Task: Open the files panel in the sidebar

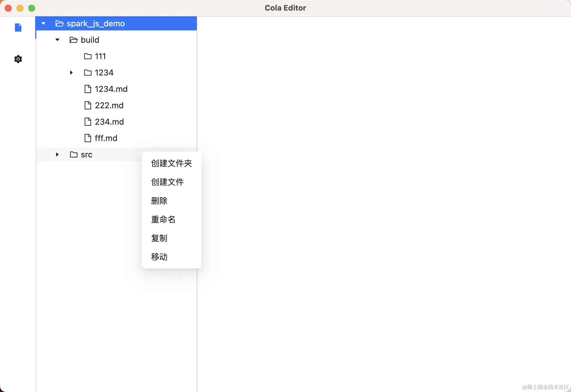Action: click(x=18, y=27)
